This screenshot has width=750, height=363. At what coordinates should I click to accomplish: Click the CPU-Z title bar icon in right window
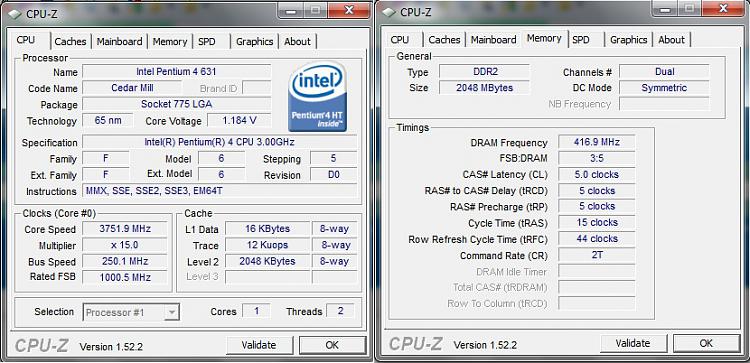click(x=389, y=12)
